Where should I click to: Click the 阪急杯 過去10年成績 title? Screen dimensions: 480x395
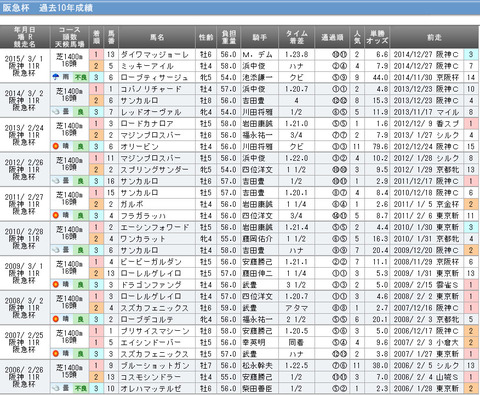pyautogui.click(x=48, y=8)
